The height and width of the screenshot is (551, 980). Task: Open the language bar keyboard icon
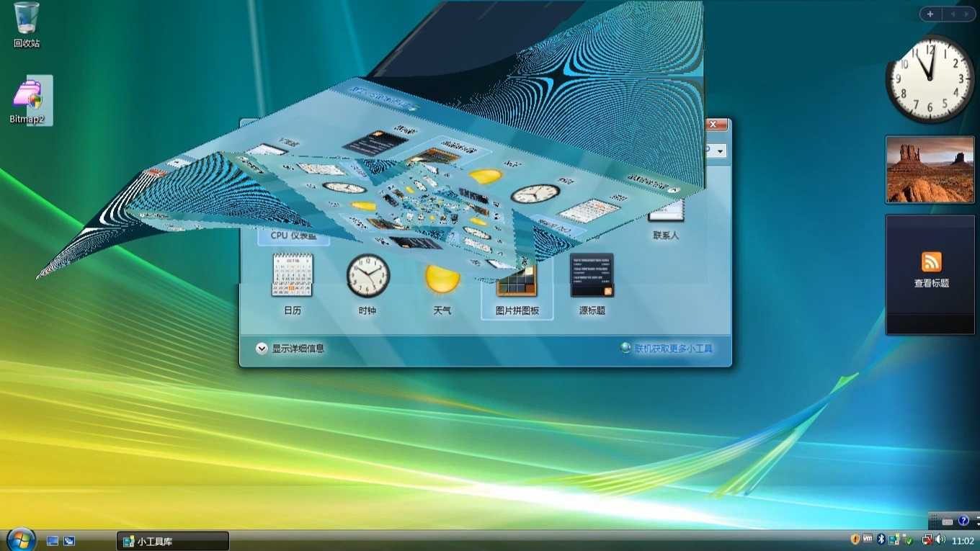(947, 521)
